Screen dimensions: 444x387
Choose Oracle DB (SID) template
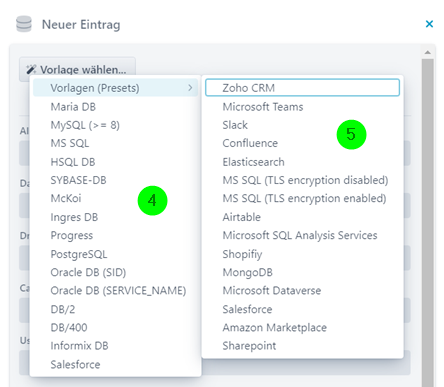tap(115, 272)
